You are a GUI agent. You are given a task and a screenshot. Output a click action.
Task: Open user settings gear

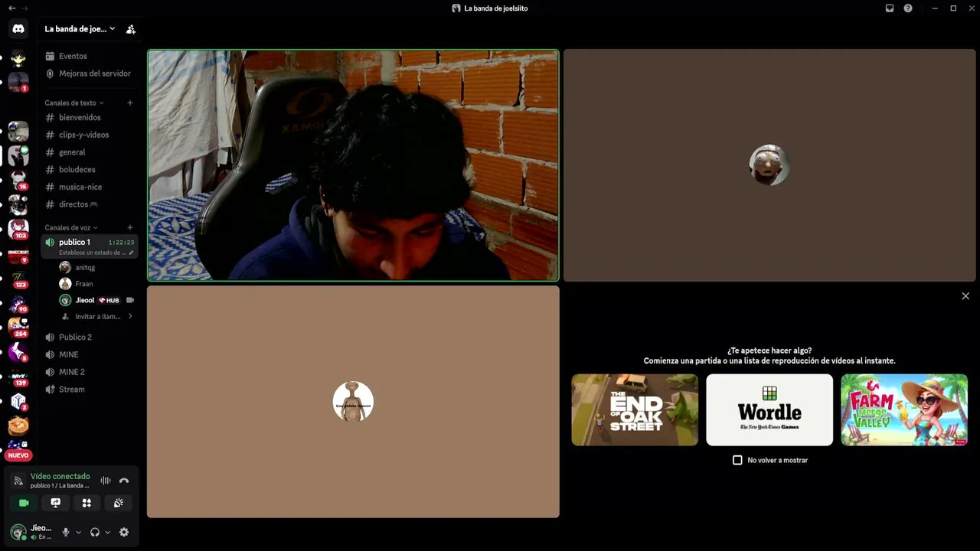(124, 532)
